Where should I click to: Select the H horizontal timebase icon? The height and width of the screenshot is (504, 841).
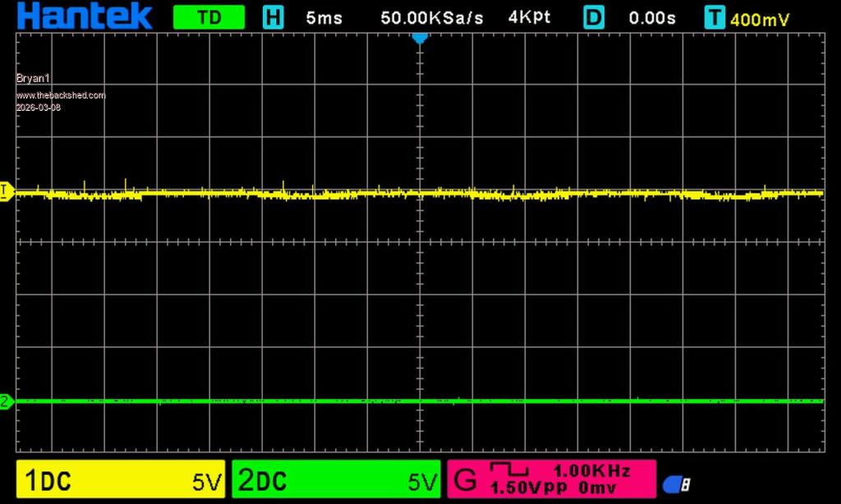pos(272,17)
